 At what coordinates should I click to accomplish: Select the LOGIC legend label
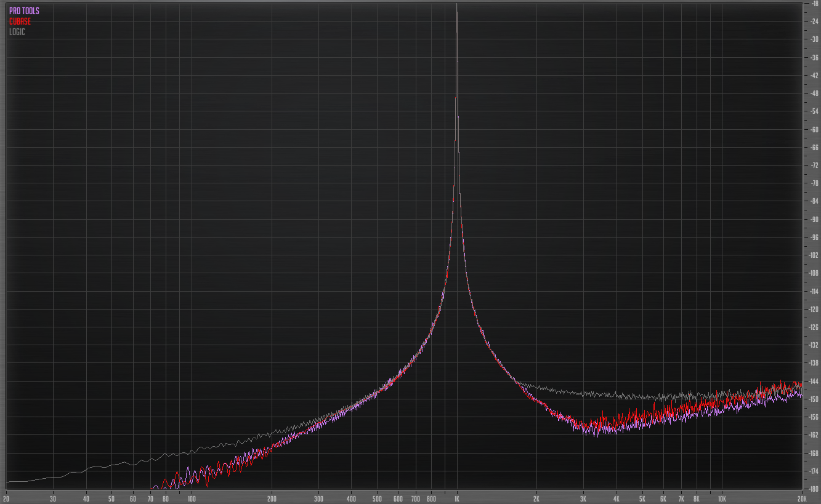tap(17, 31)
